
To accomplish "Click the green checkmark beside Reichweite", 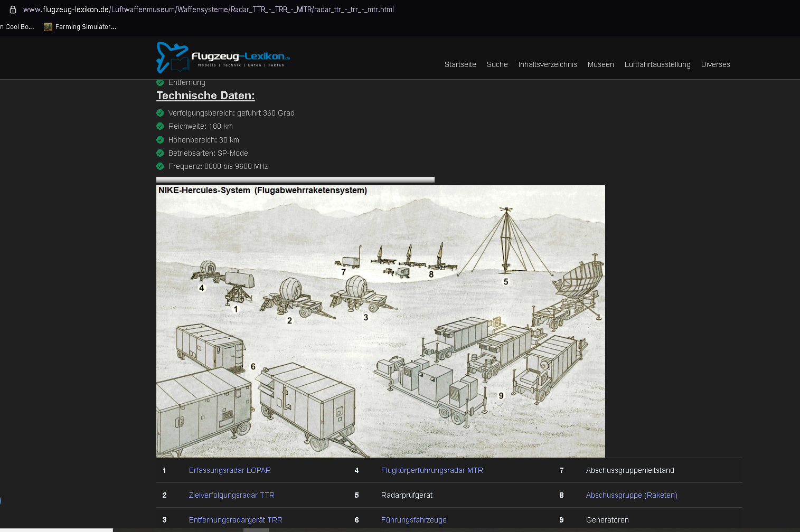I will tap(160, 126).
